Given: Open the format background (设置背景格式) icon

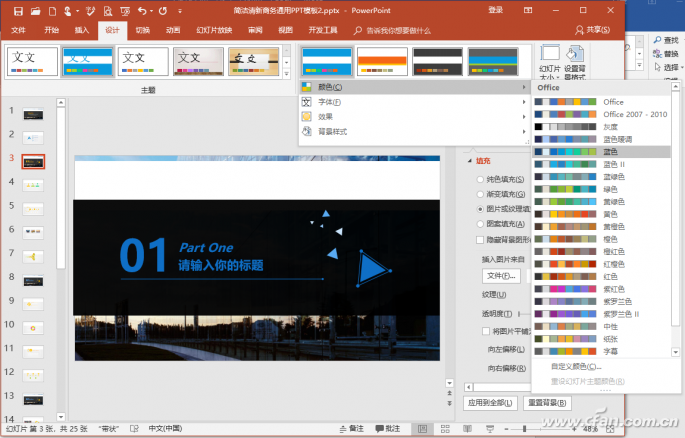Looking at the screenshot, I should (x=575, y=54).
